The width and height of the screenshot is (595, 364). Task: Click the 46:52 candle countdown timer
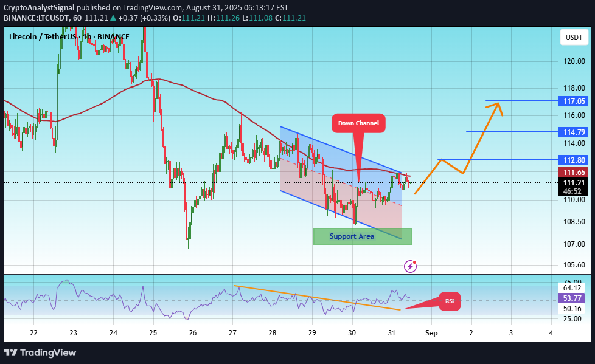click(574, 191)
